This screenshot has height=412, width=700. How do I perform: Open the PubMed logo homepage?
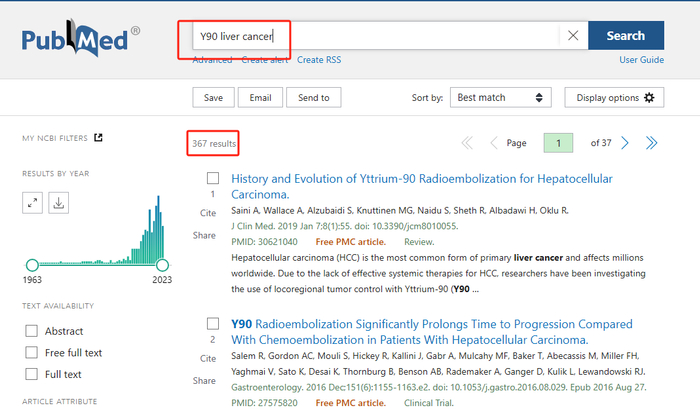point(80,38)
